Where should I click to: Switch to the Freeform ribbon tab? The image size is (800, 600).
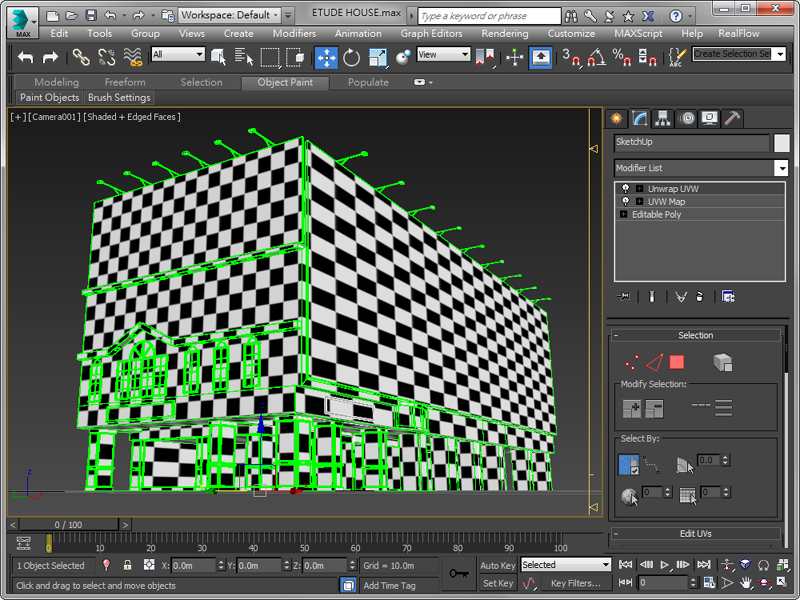[125, 82]
